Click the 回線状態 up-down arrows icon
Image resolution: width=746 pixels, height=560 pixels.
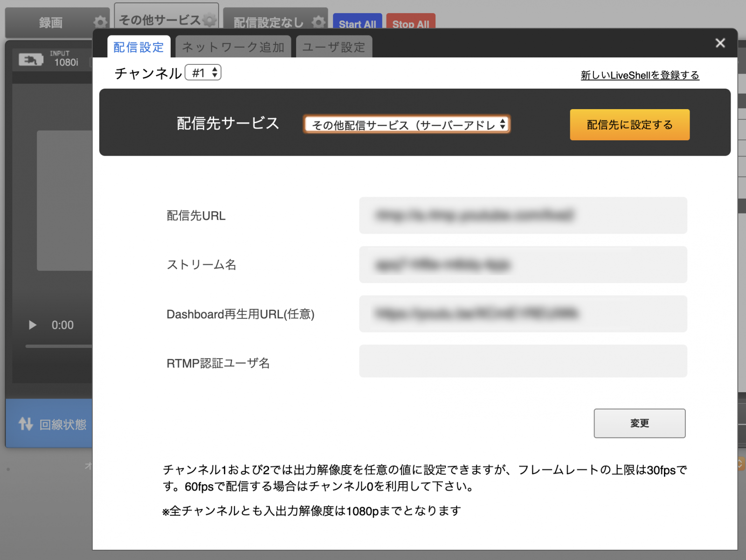click(26, 424)
